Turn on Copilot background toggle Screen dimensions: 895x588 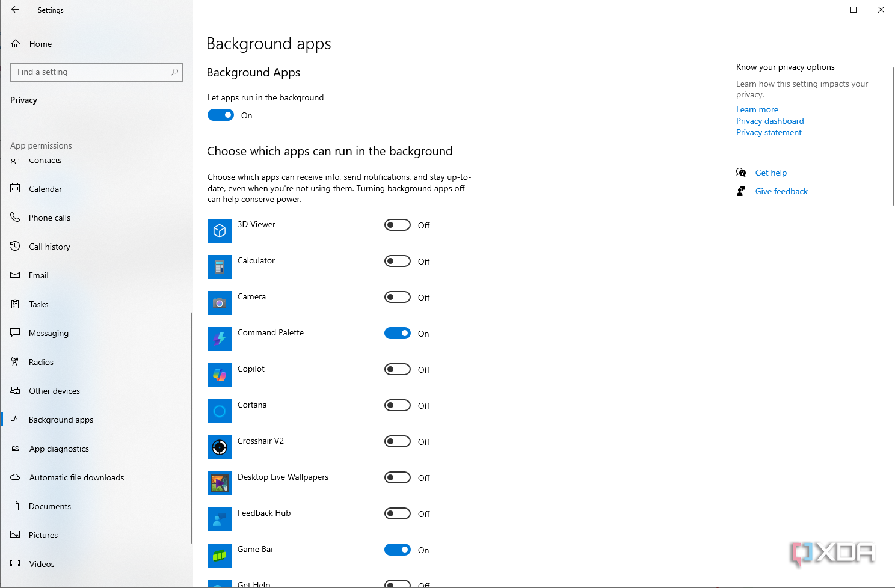(x=398, y=369)
